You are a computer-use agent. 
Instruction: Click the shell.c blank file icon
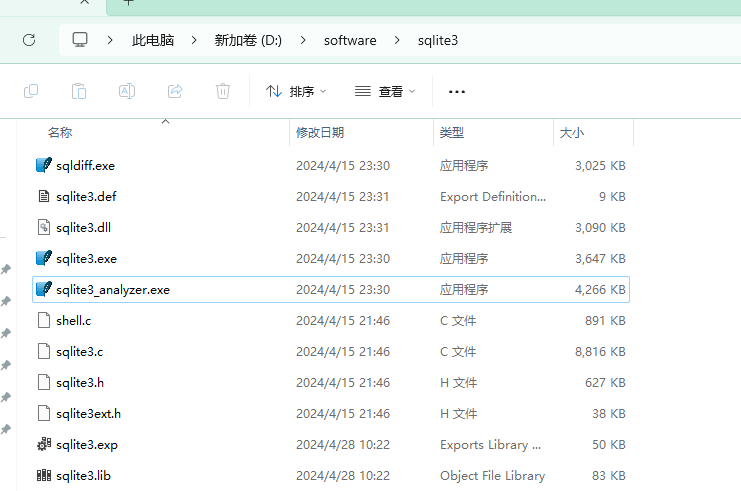43,320
